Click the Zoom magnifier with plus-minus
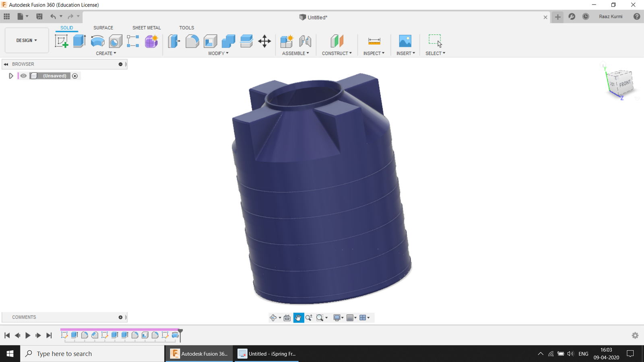Image resolution: width=644 pixels, height=362 pixels. pyautogui.click(x=309, y=318)
